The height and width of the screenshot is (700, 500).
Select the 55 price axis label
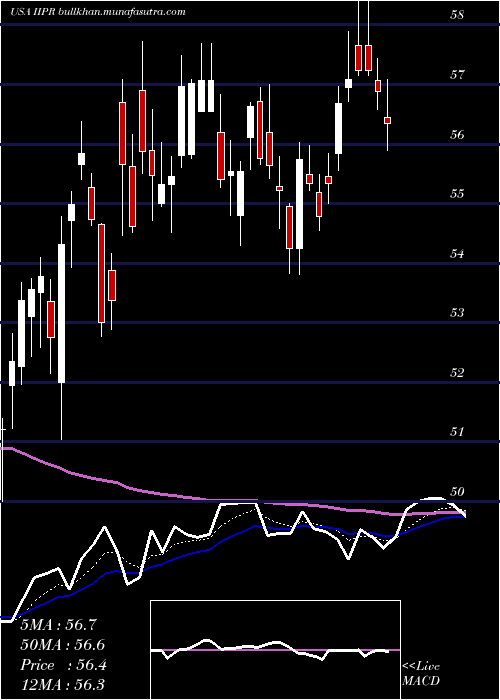coord(457,194)
